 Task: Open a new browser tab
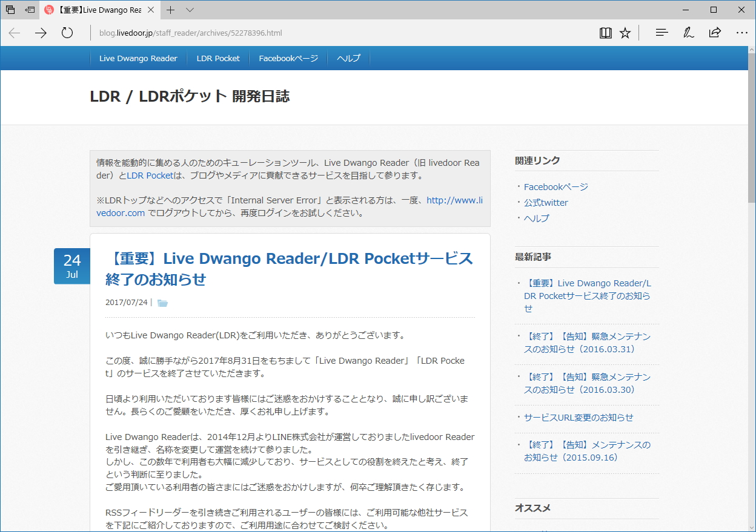point(171,10)
